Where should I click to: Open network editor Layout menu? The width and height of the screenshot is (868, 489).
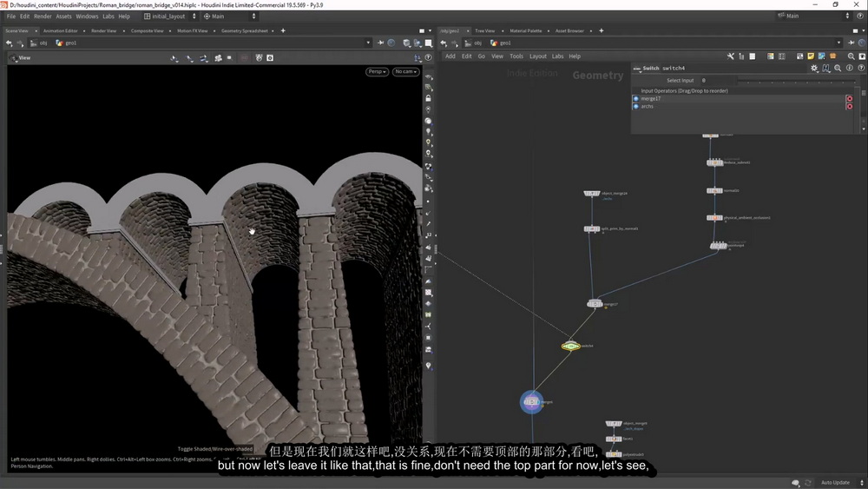tap(537, 56)
